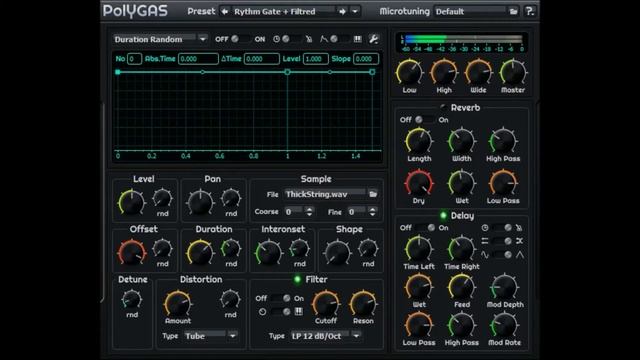Image resolution: width=640 pixels, height=360 pixels.
Task: Open the help question mark button
Action: pos(530,11)
